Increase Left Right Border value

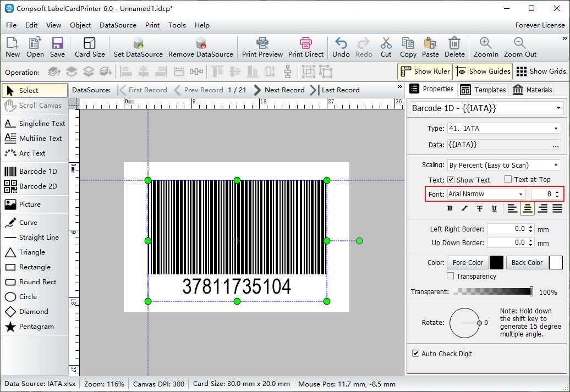click(531, 227)
